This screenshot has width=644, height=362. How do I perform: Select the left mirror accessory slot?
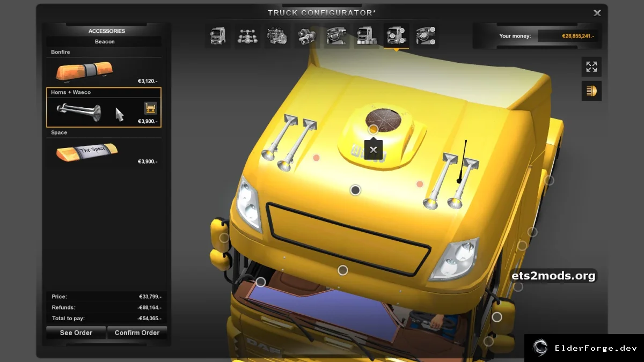224,238
